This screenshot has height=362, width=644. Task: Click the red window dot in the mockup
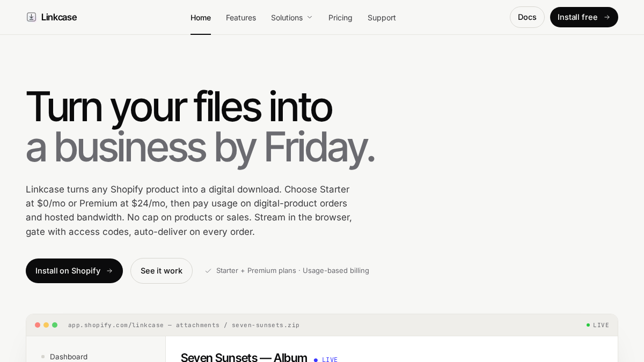pyautogui.click(x=38, y=325)
